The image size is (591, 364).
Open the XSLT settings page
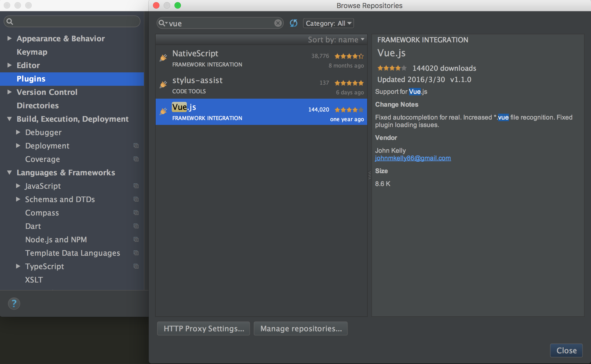coord(72,280)
